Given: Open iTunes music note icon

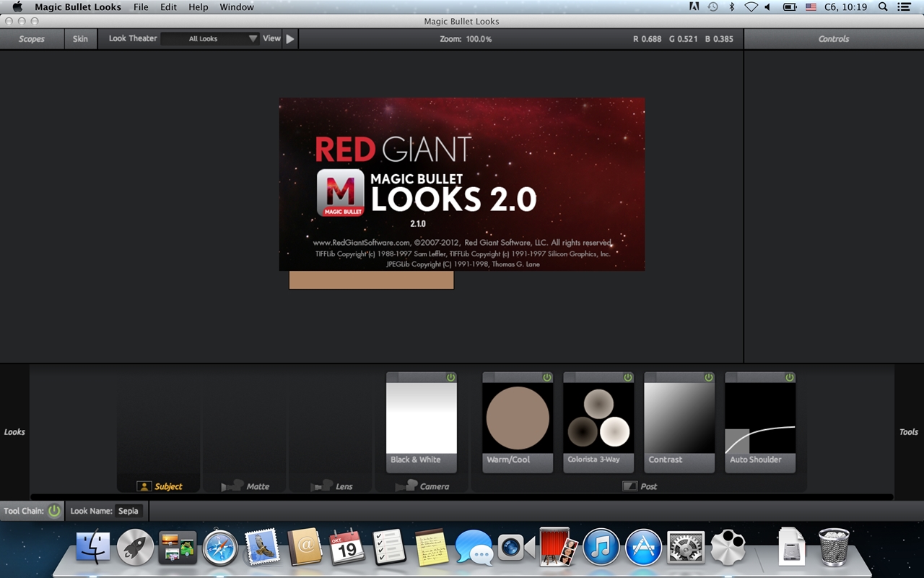Looking at the screenshot, I should coord(601,548).
